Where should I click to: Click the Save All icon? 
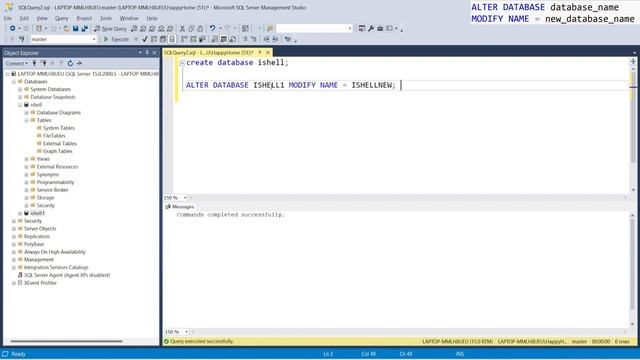coord(84,29)
